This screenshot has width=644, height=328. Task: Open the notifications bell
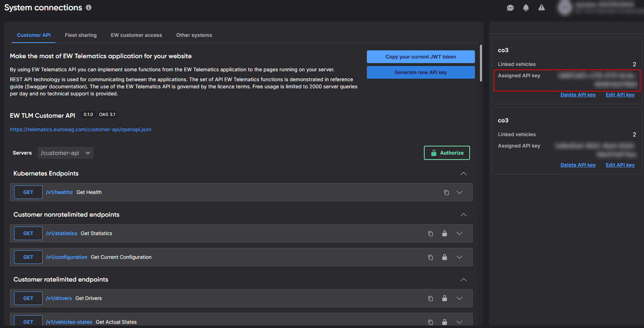tap(526, 8)
